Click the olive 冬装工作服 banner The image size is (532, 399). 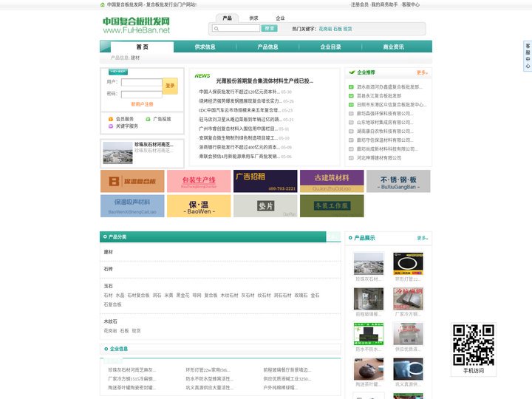tap(332, 206)
